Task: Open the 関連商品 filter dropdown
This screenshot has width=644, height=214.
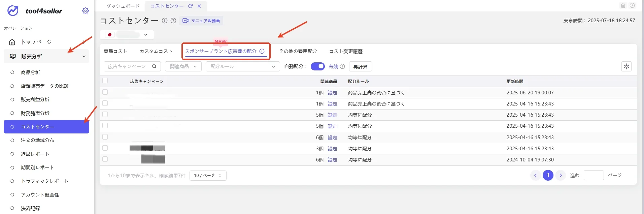Action: click(x=183, y=66)
